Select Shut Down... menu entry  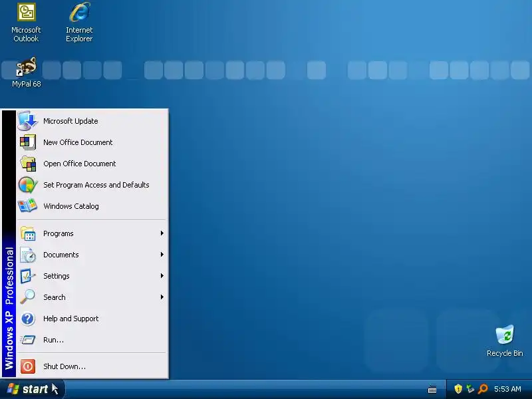click(92, 366)
